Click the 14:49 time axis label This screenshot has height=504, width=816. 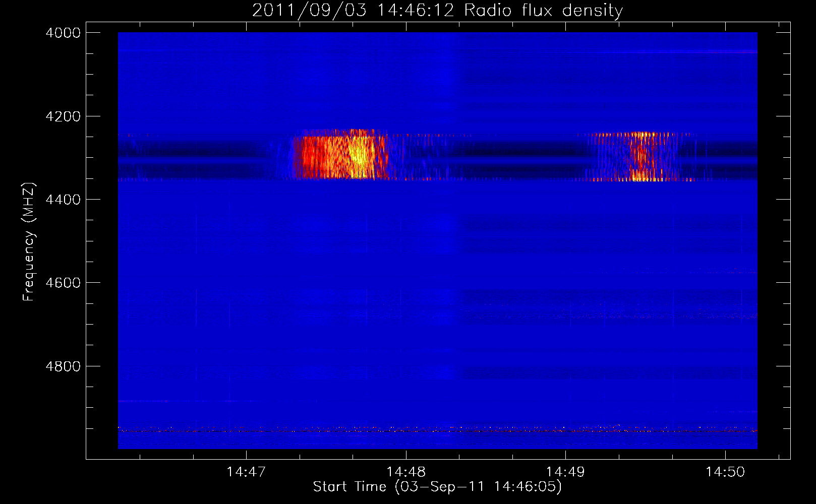(565, 472)
